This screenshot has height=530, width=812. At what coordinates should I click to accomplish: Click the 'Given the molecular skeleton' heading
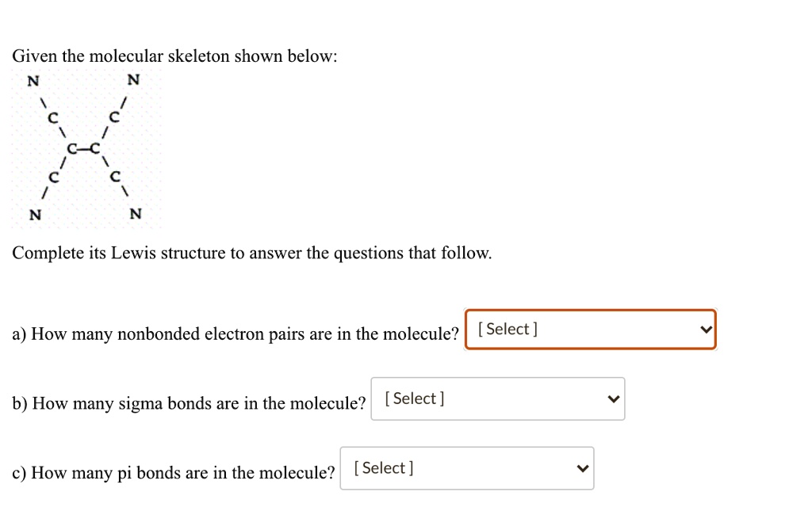click(x=175, y=55)
